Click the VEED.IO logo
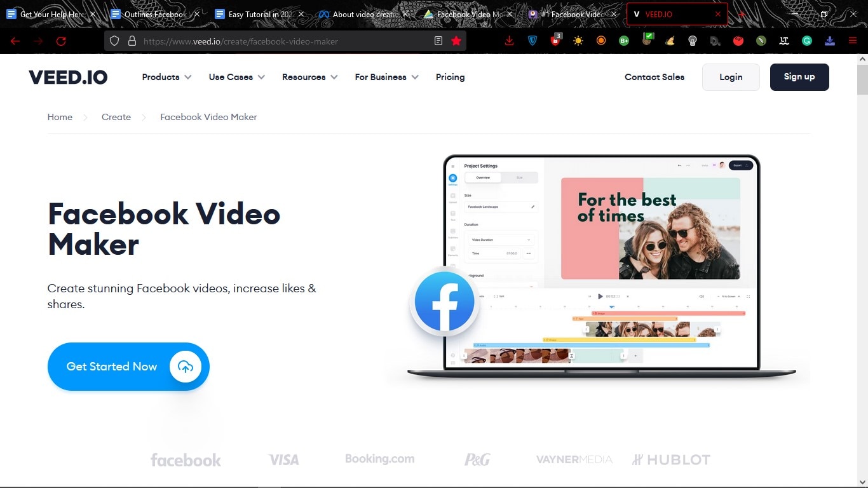Screen dimensions: 868x488 pos(68,78)
